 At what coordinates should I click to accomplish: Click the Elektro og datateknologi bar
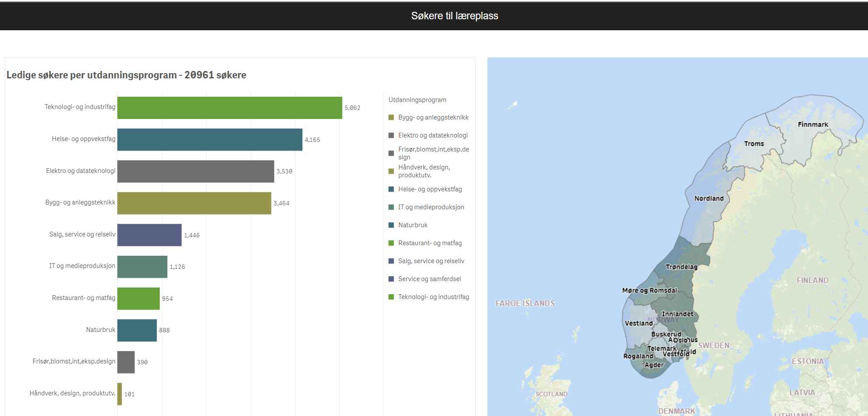pos(196,171)
